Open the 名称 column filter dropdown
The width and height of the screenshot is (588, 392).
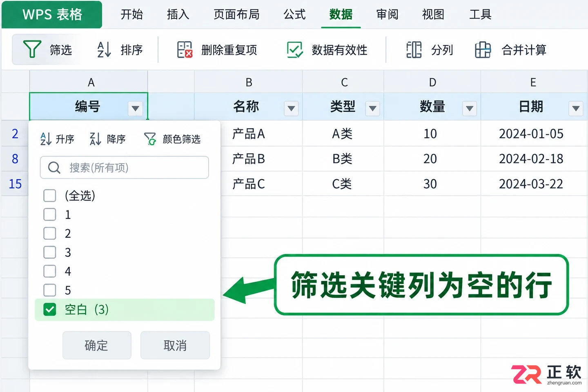tap(291, 108)
